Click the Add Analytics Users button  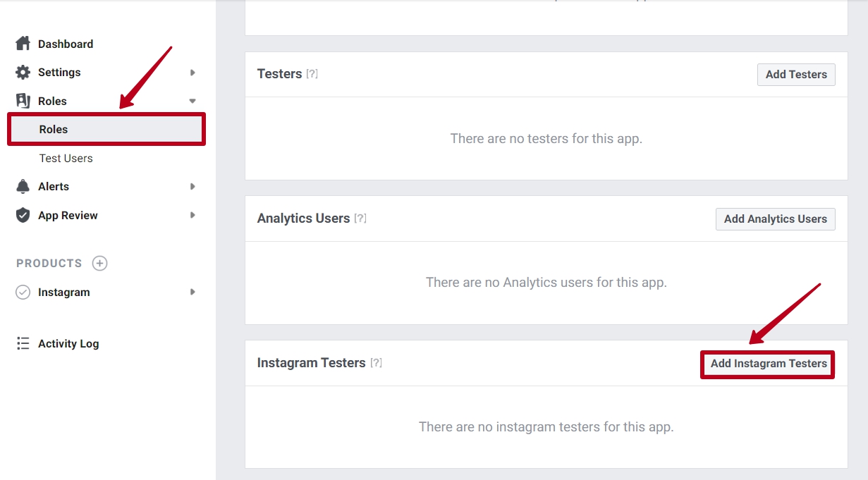click(775, 219)
